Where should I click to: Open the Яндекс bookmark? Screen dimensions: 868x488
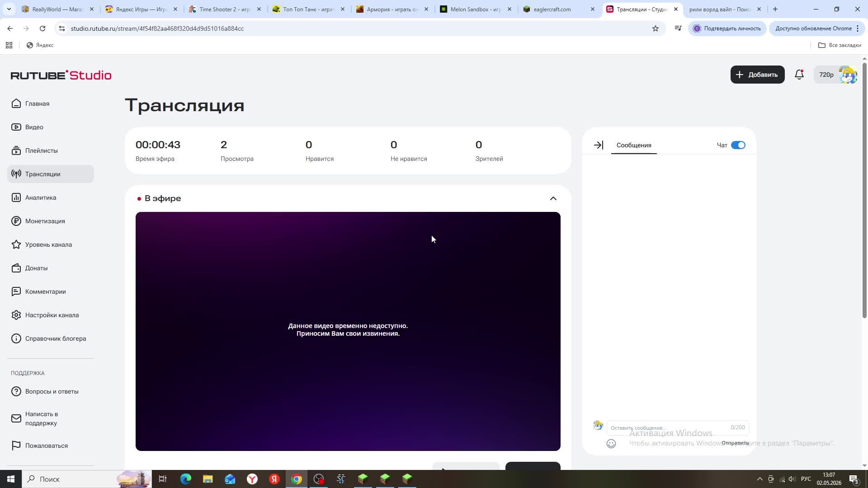point(40,45)
